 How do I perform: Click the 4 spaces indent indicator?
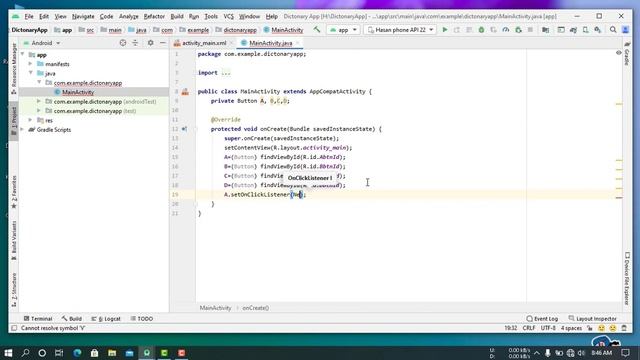[571, 328]
